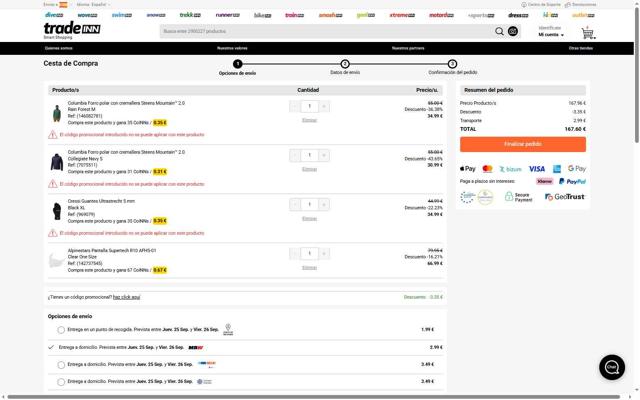Click the tradeinn Smart Shopping logo
This screenshot has width=640, height=400.
point(72,30)
